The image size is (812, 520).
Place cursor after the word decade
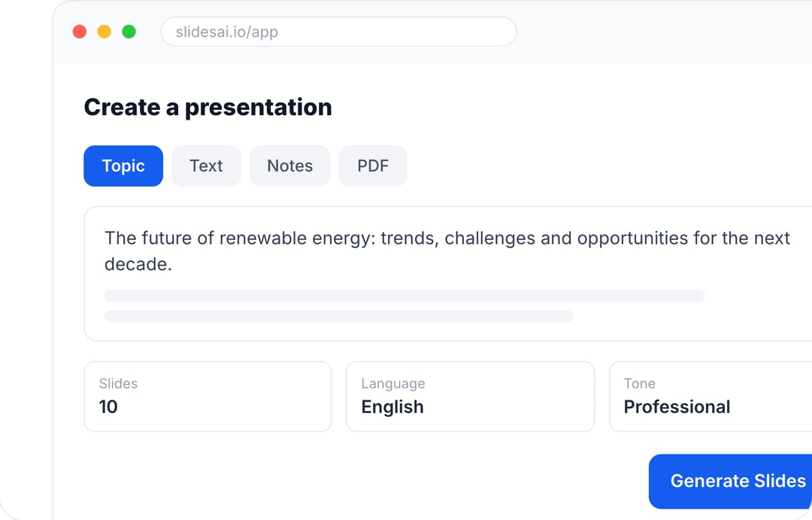[173, 264]
